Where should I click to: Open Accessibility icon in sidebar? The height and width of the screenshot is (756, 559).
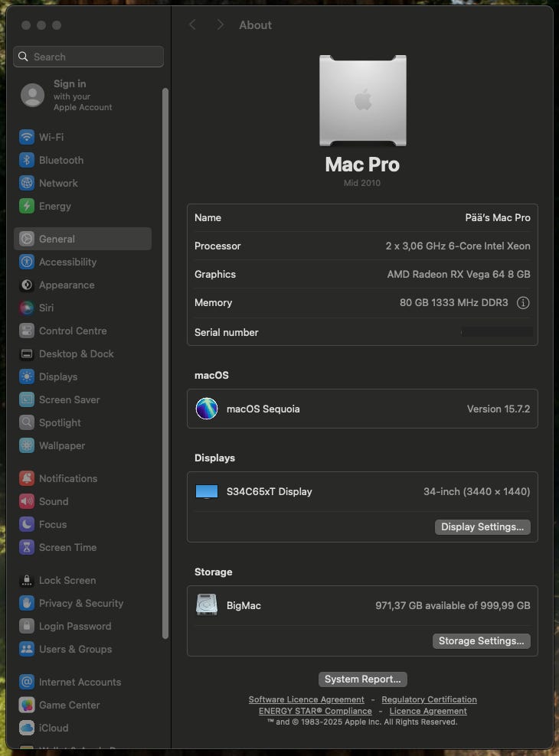click(x=27, y=262)
